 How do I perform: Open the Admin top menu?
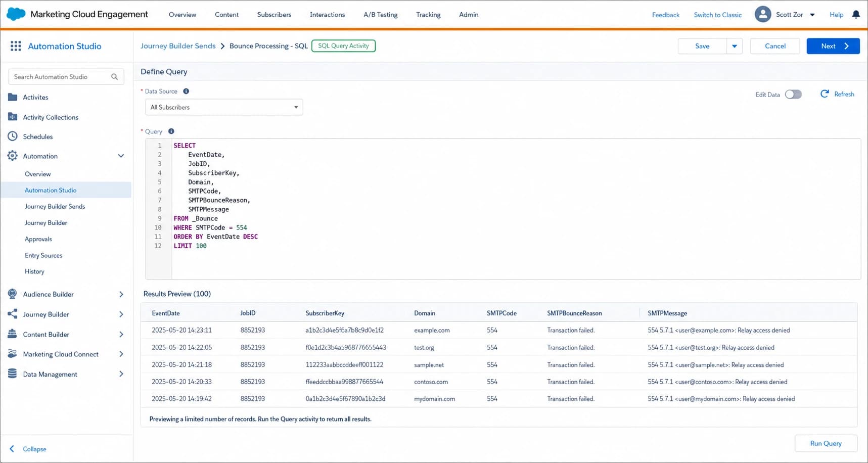(469, 15)
